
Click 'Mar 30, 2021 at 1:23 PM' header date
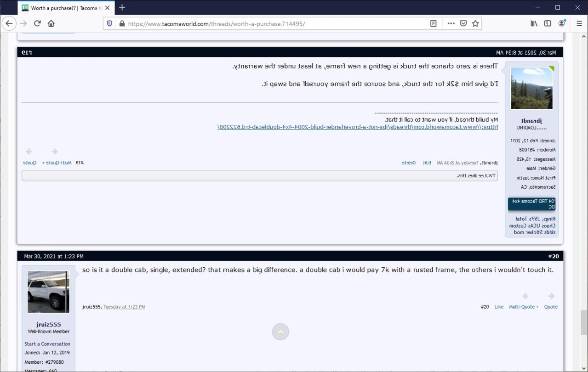click(x=54, y=256)
